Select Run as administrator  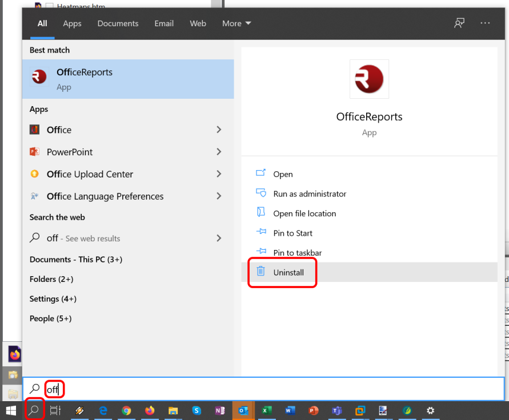309,194
